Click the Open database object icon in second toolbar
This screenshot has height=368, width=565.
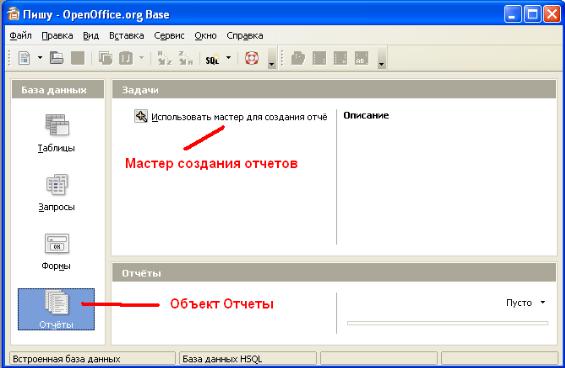click(298, 58)
